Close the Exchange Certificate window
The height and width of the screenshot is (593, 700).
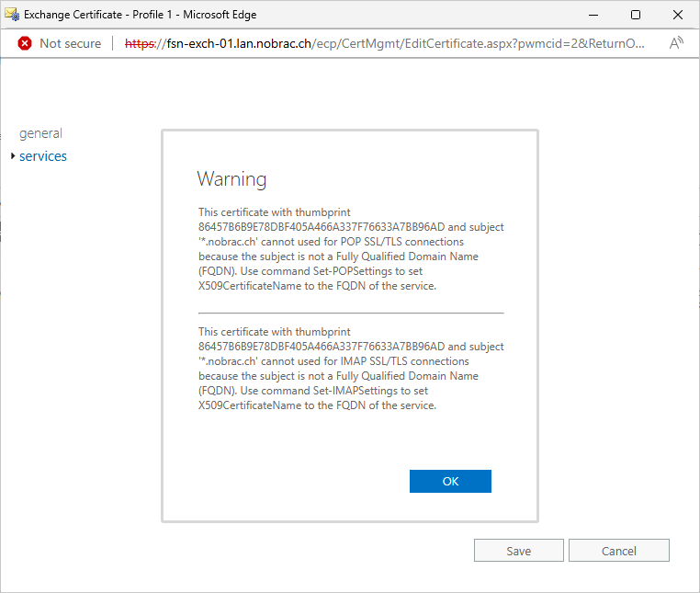pos(678,15)
